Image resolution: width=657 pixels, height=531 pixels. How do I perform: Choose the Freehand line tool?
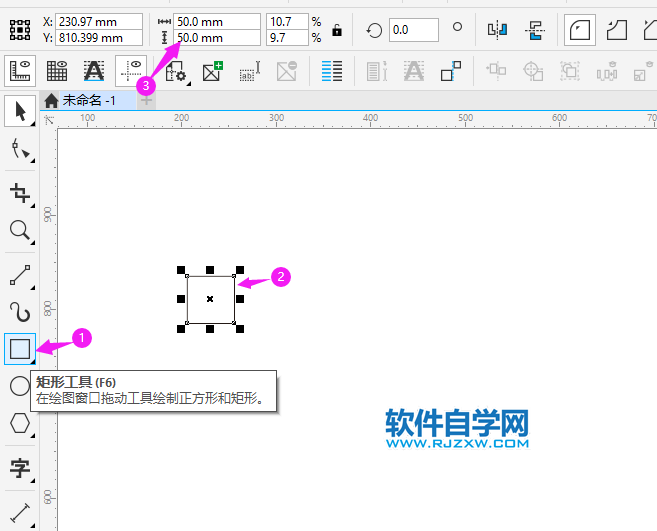click(20, 275)
